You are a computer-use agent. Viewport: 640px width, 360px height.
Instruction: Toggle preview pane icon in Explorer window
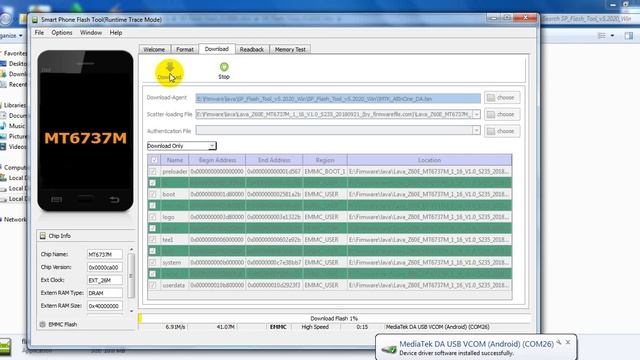629,36
